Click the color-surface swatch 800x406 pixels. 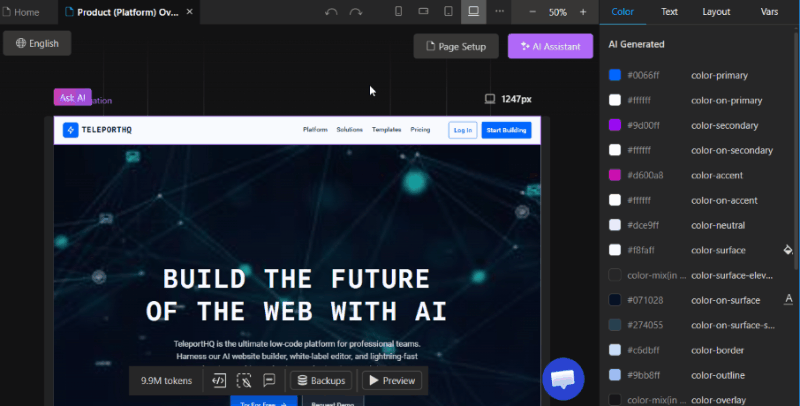point(615,250)
